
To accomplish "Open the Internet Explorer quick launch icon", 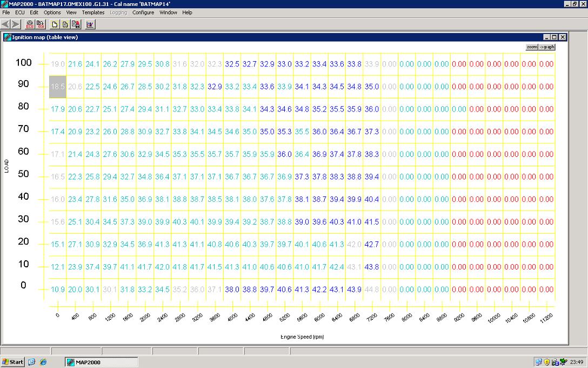I will click(43, 362).
